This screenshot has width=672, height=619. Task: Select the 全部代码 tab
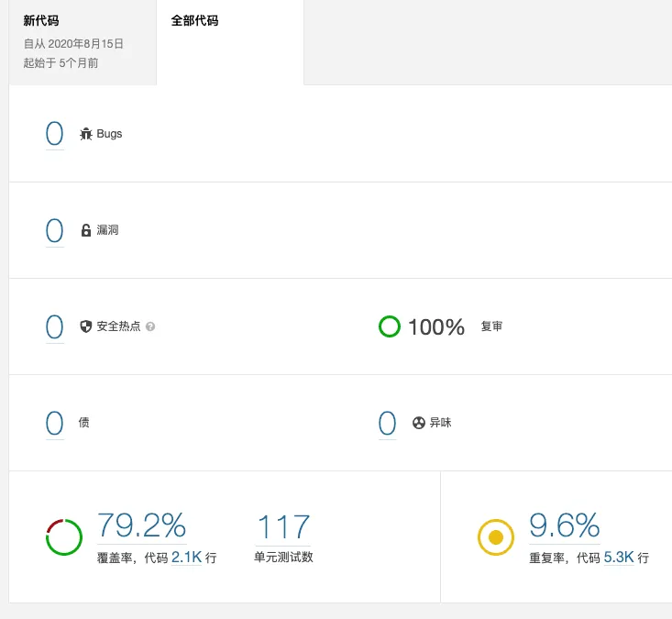(x=230, y=42)
